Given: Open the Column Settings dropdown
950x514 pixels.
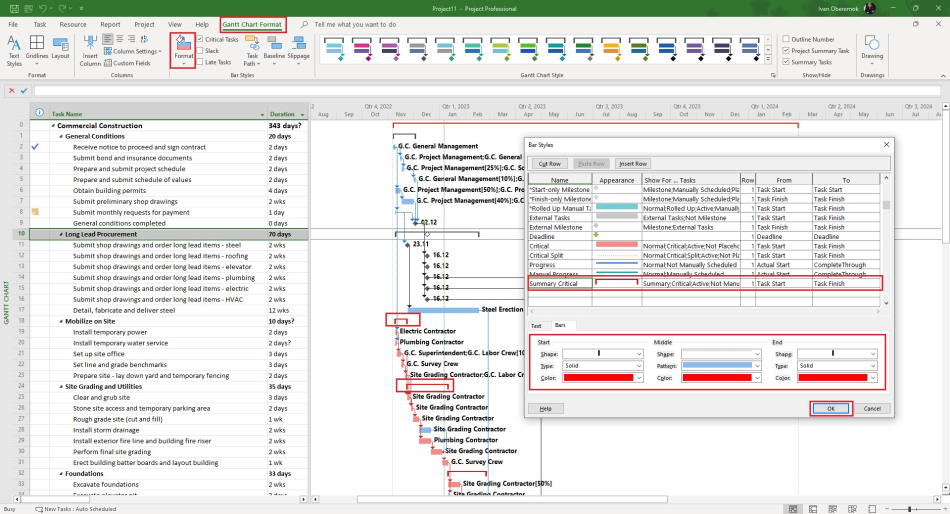Looking at the screenshot, I should click(133, 51).
